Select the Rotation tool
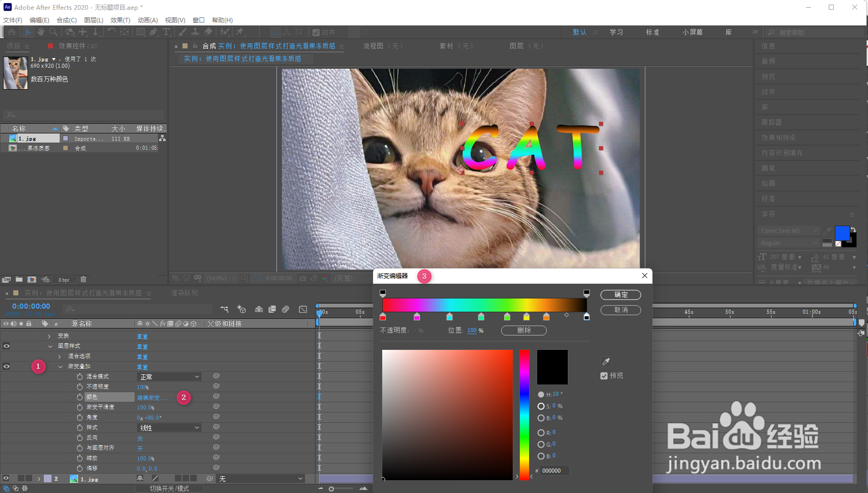 pos(111,32)
